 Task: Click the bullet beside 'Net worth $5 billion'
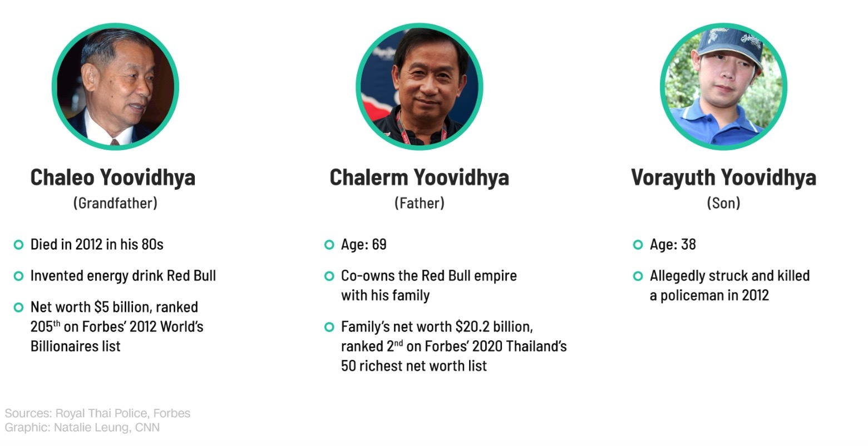(18, 307)
